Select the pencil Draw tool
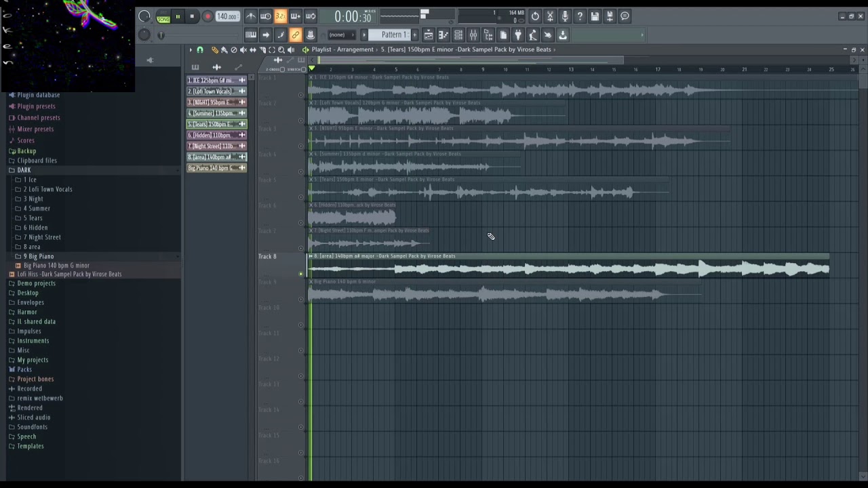 [x=215, y=50]
